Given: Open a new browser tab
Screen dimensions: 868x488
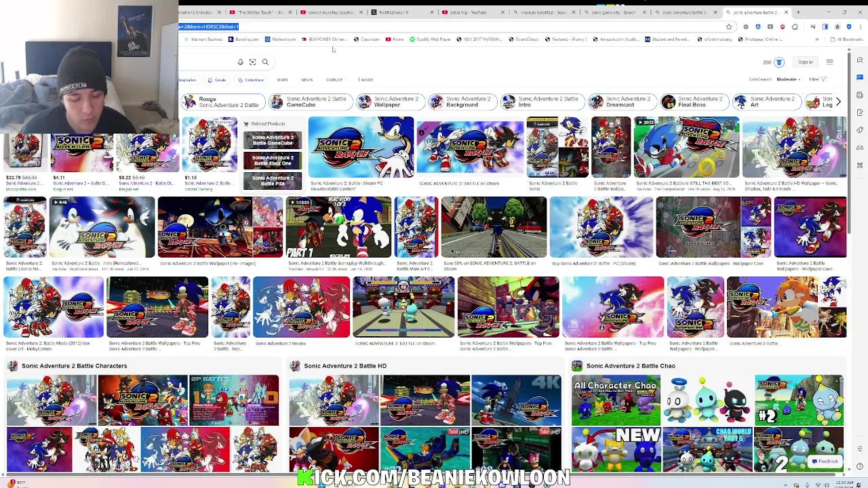Looking at the screenshot, I should point(798,12).
